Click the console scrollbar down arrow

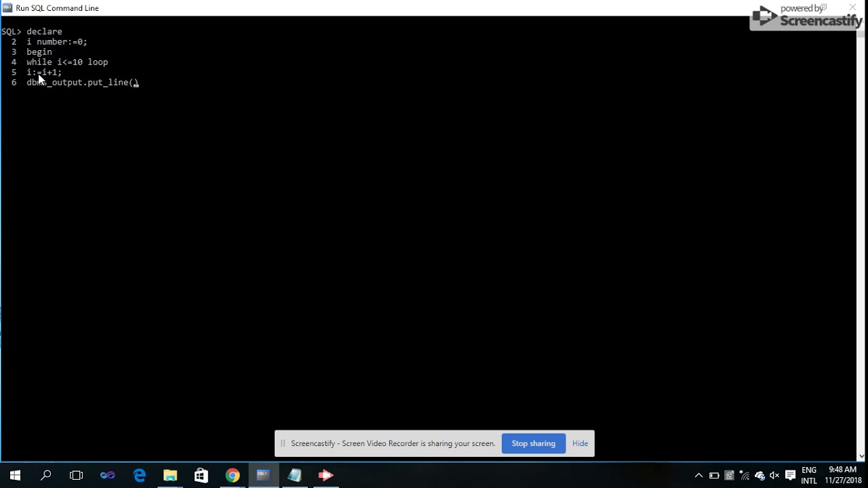click(x=862, y=457)
